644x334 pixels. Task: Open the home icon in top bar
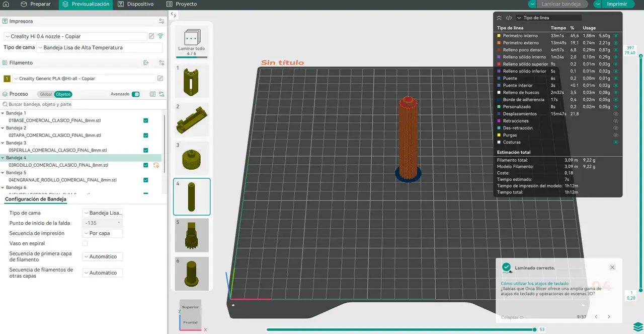[x=6, y=4]
